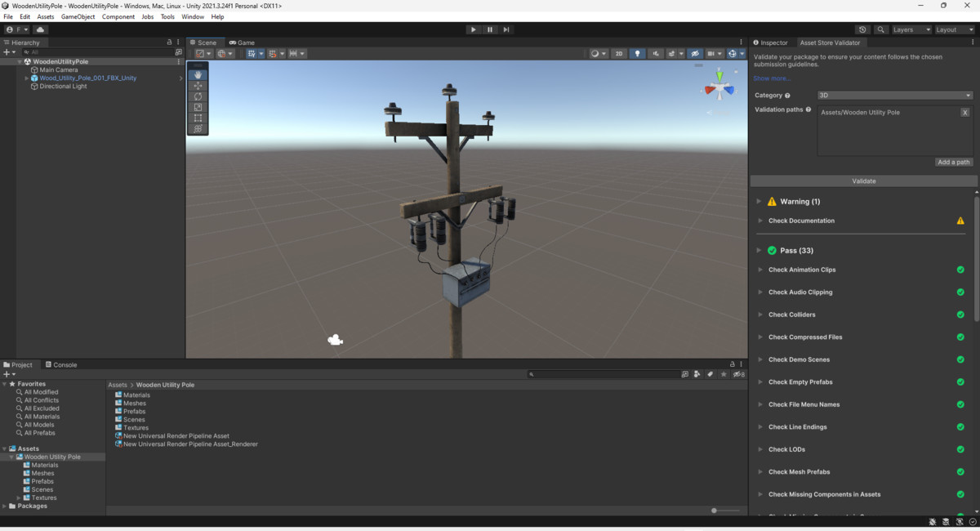Image resolution: width=980 pixels, height=531 pixels.
Task: Remove validation path with X button
Action: pos(964,112)
